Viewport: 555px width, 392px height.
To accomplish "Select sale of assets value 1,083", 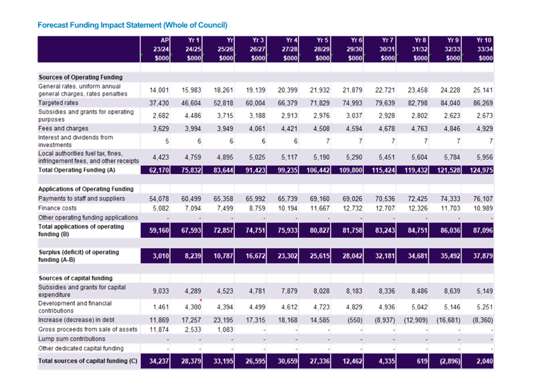I will point(225,330).
